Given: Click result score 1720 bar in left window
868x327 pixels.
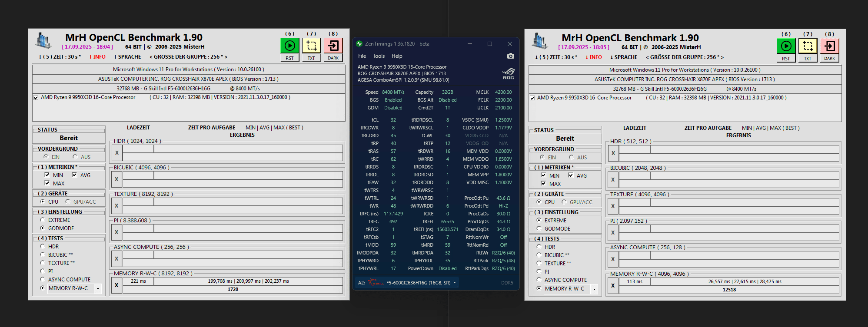Looking at the screenshot, I should click(233, 289).
